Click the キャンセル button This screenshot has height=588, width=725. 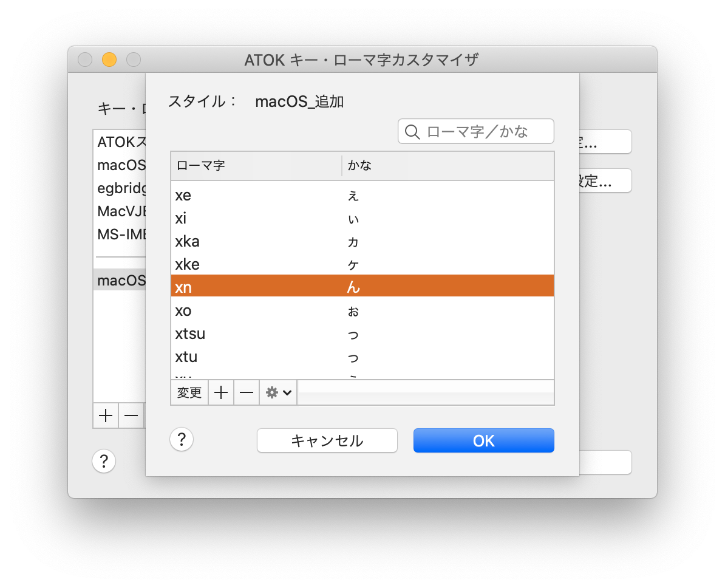coord(327,440)
